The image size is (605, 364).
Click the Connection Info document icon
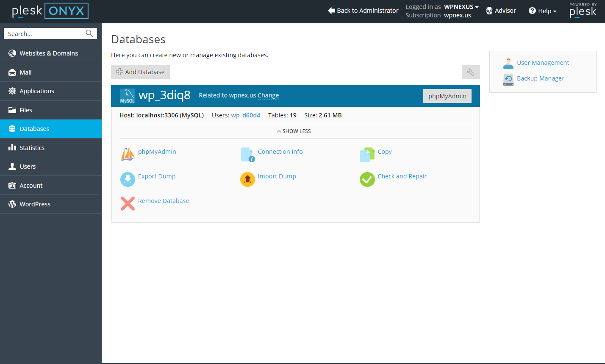point(248,155)
